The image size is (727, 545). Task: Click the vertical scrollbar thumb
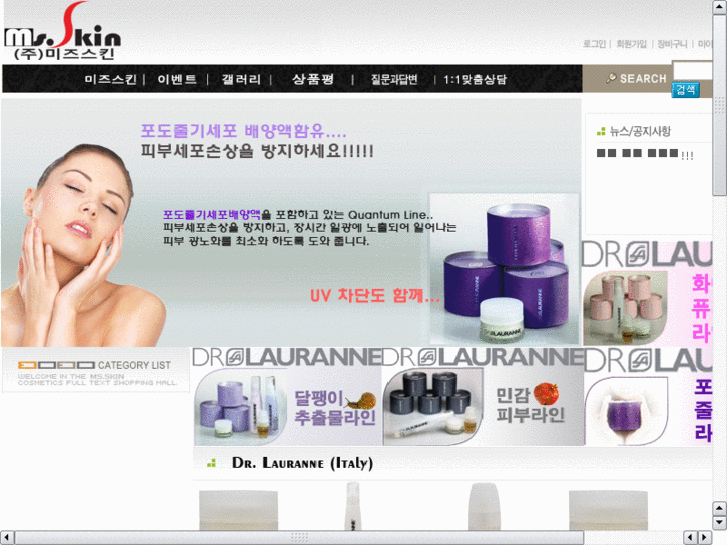pyautogui.click(x=720, y=105)
